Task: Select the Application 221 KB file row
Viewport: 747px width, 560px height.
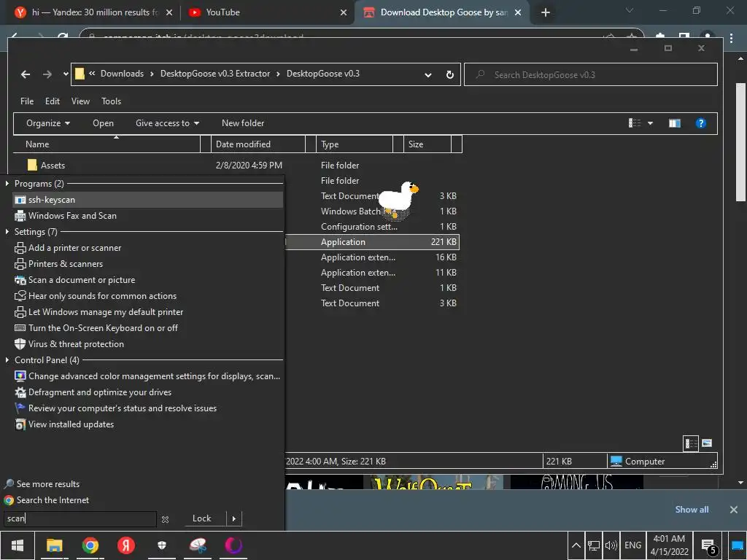Action: 373,242
